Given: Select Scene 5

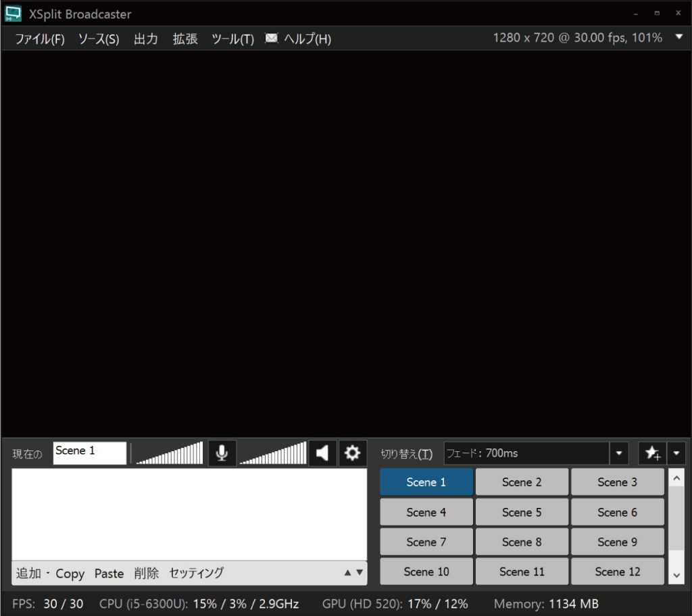Looking at the screenshot, I should 522,511.
